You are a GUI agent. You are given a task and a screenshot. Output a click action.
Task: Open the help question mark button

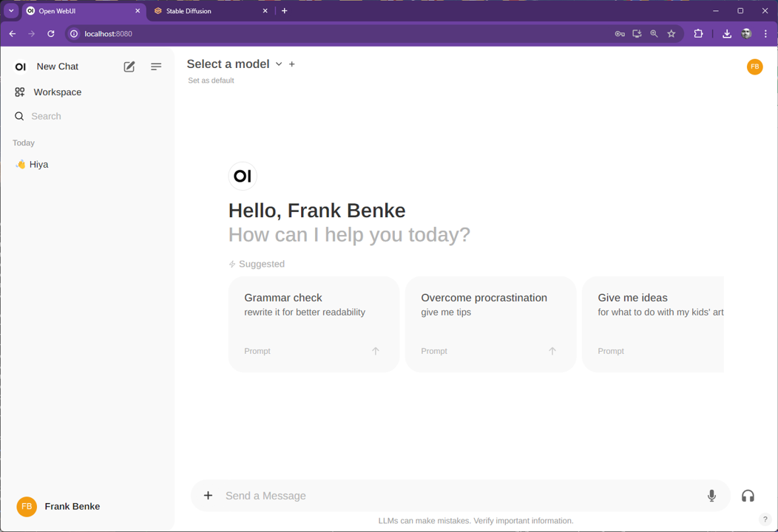point(765,519)
